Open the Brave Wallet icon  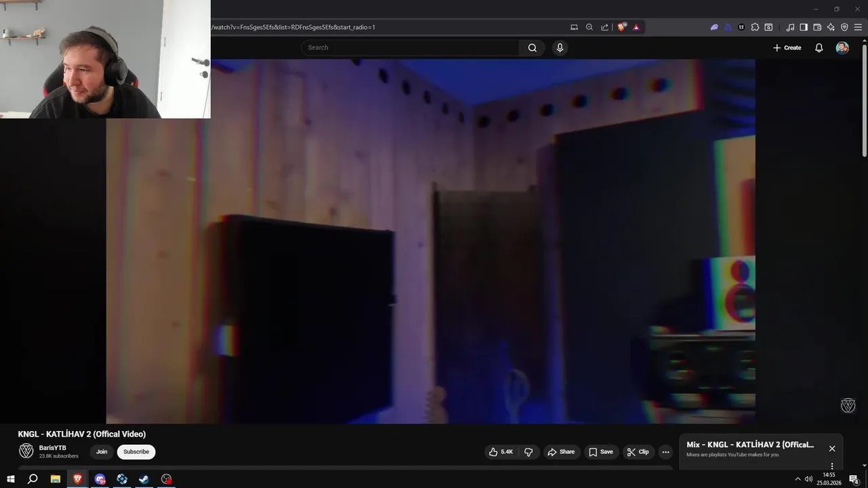point(817,27)
